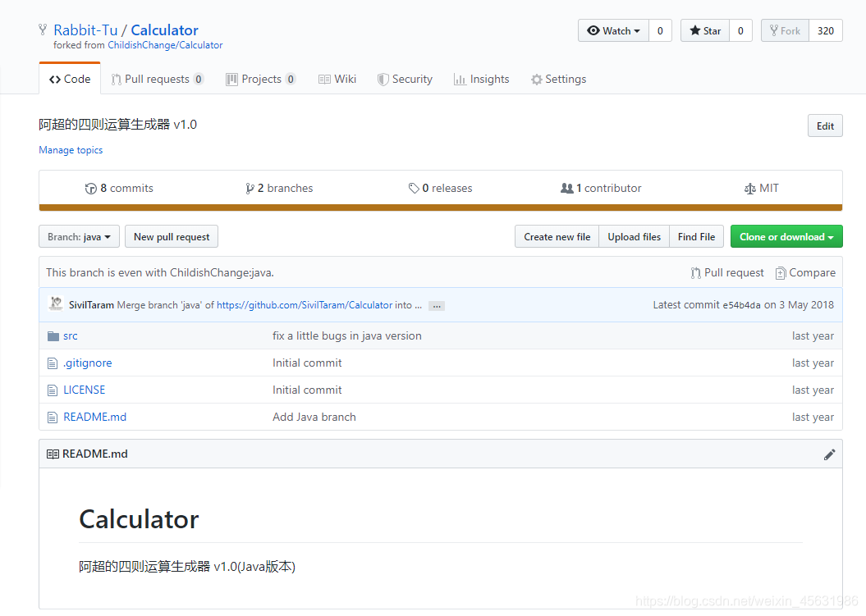
Task: Expand Clone or download menu
Action: coord(786,237)
